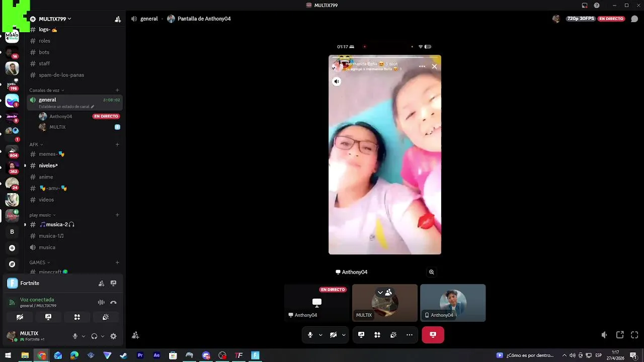
Task: Open the chat bubble icon in top bar
Action: 634,19
